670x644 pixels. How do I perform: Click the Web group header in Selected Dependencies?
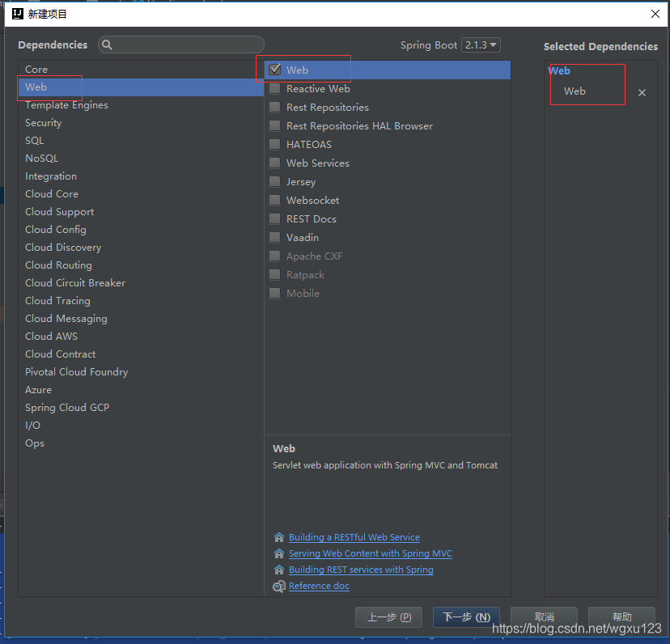[559, 71]
